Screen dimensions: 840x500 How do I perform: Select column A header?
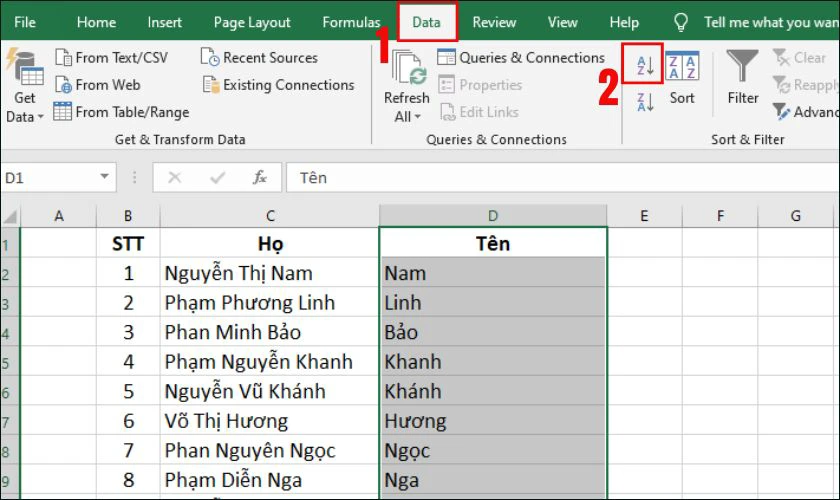pos(59,216)
